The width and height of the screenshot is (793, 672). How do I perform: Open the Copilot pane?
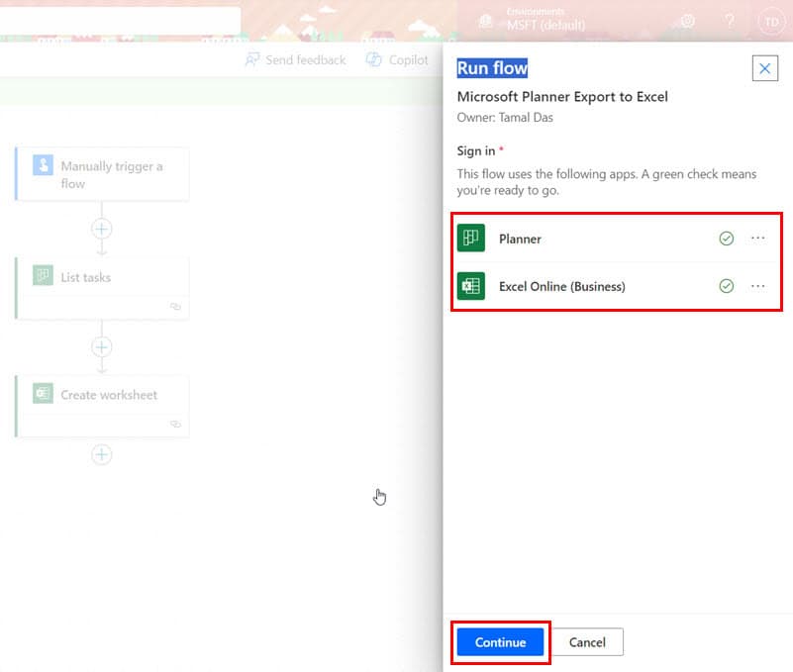point(397,60)
